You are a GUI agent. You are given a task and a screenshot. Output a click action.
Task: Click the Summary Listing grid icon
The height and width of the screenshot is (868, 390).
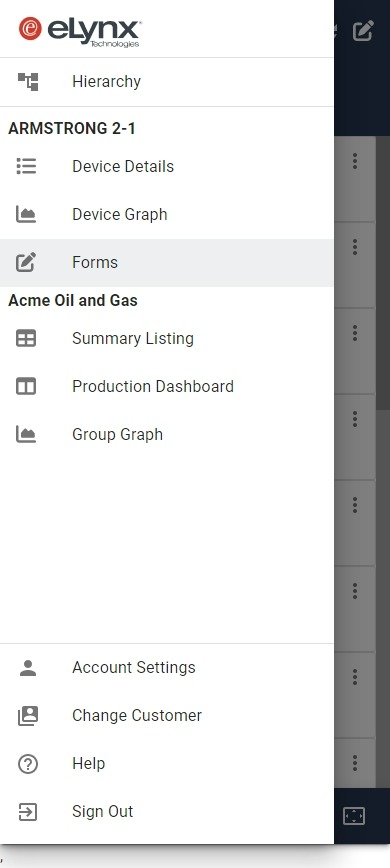(x=26, y=338)
